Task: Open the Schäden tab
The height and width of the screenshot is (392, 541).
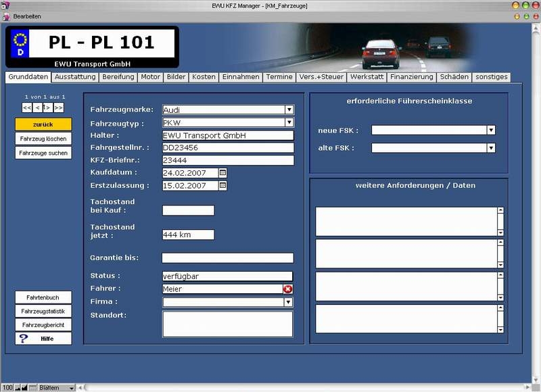Action: pos(454,77)
